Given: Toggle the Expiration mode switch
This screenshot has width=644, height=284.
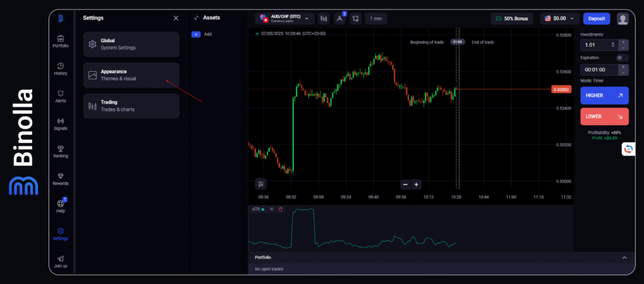Looking at the screenshot, I should (x=622, y=57).
